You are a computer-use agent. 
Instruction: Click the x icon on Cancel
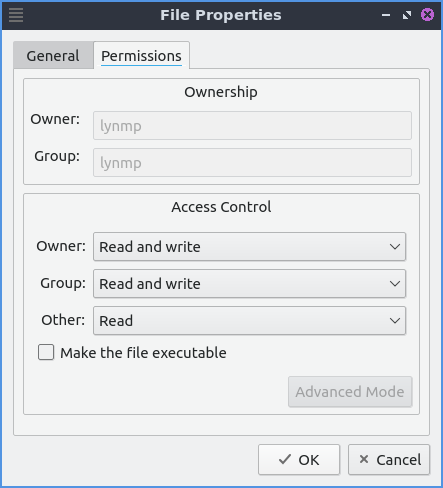[364, 459]
